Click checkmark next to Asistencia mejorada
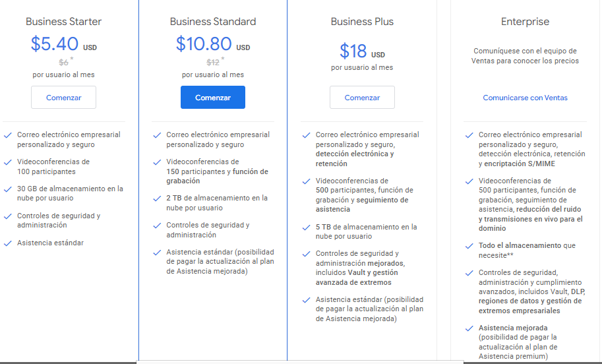The height and width of the screenshot is (364, 602). [469, 328]
